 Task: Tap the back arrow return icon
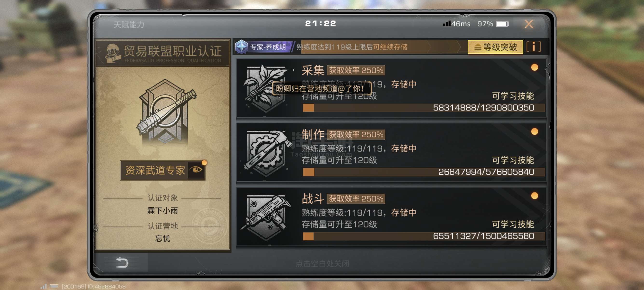click(122, 262)
